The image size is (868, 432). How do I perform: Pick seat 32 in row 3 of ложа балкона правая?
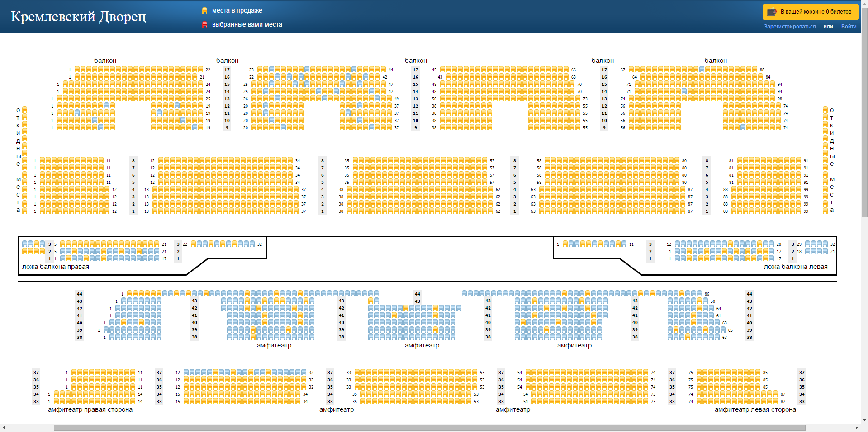pyautogui.click(x=252, y=244)
